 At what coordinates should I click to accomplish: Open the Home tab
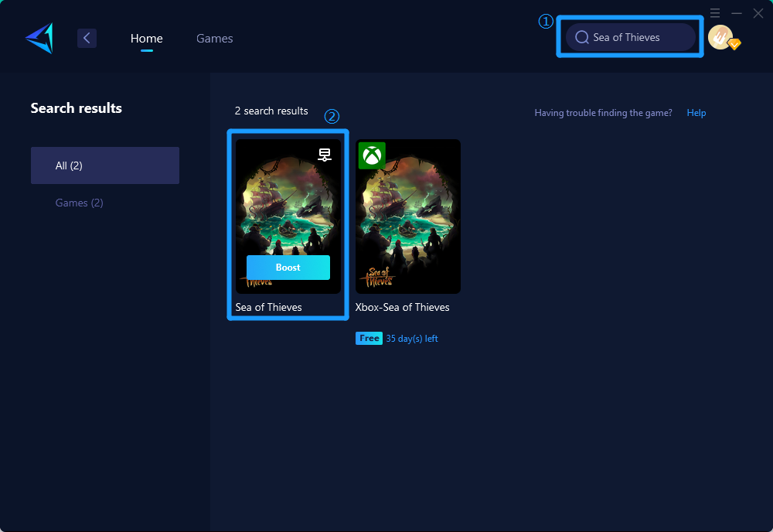point(146,39)
